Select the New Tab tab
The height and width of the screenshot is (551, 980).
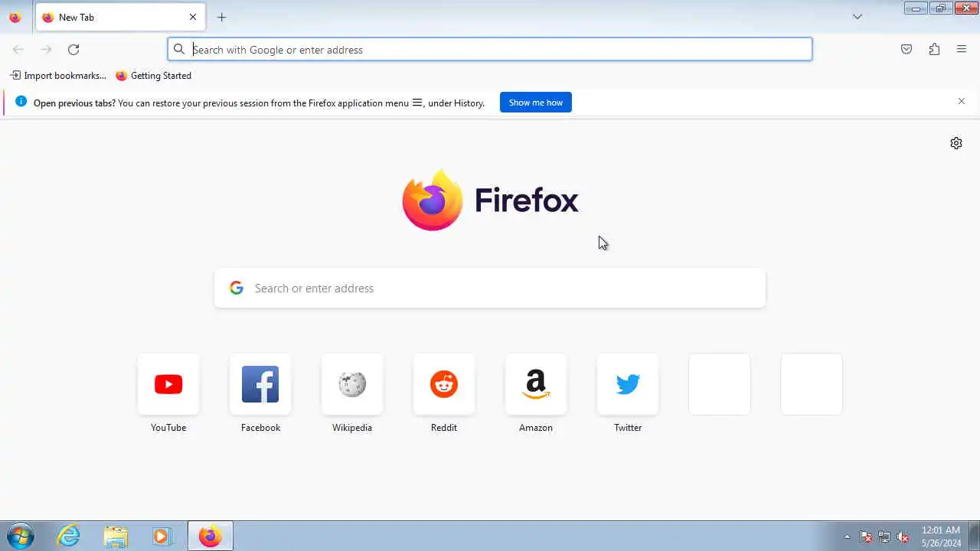click(120, 17)
